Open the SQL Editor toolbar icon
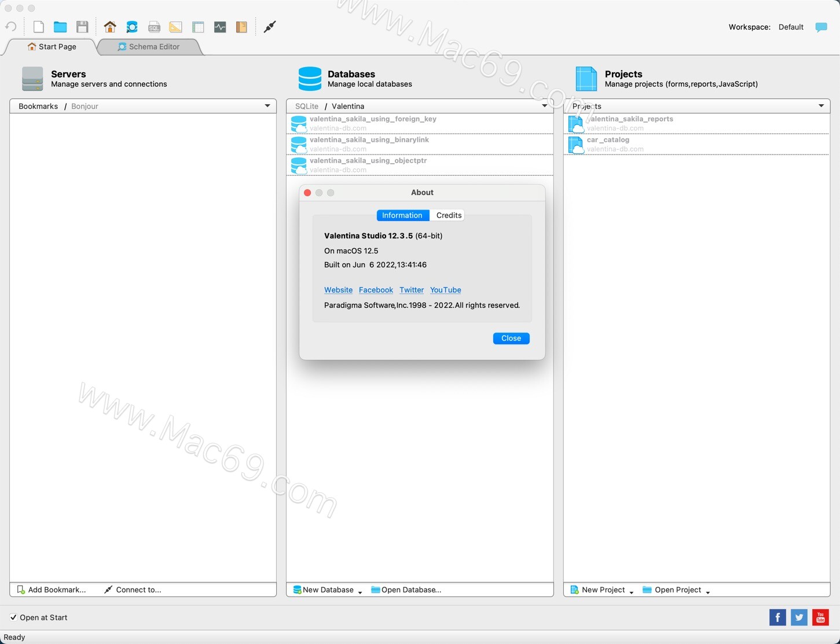840x644 pixels. [x=154, y=27]
